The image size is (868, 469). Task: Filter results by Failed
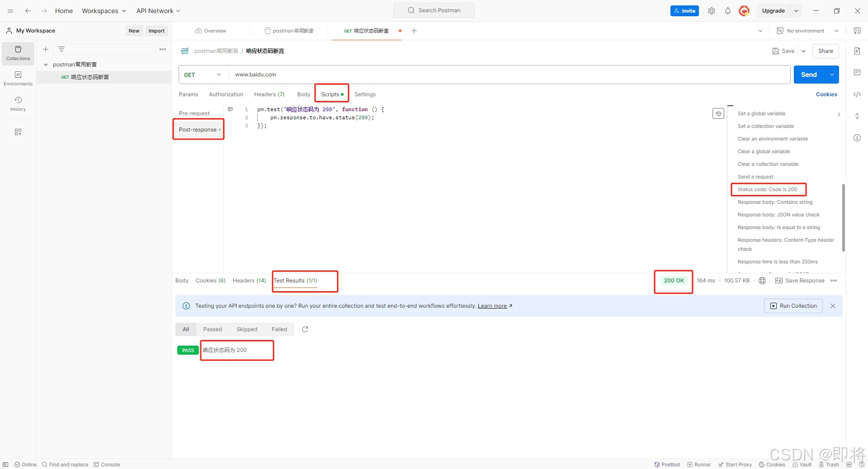279,329
